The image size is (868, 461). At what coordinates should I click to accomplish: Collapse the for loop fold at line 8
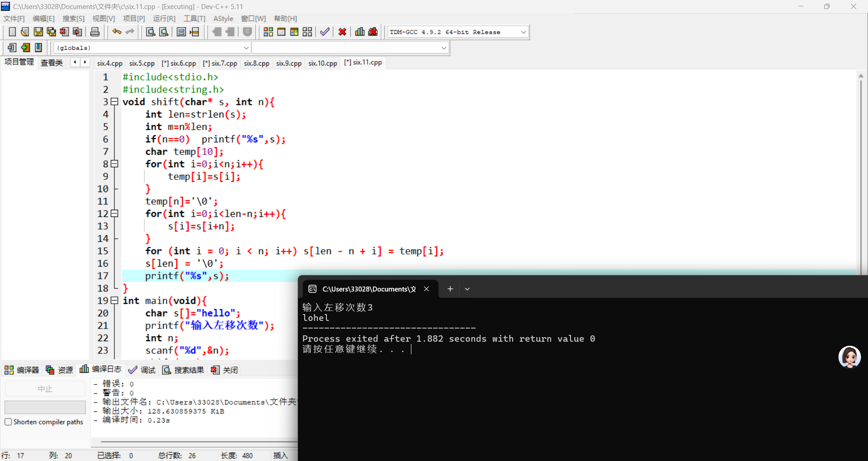pyautogui.click(x=115, y=164)
